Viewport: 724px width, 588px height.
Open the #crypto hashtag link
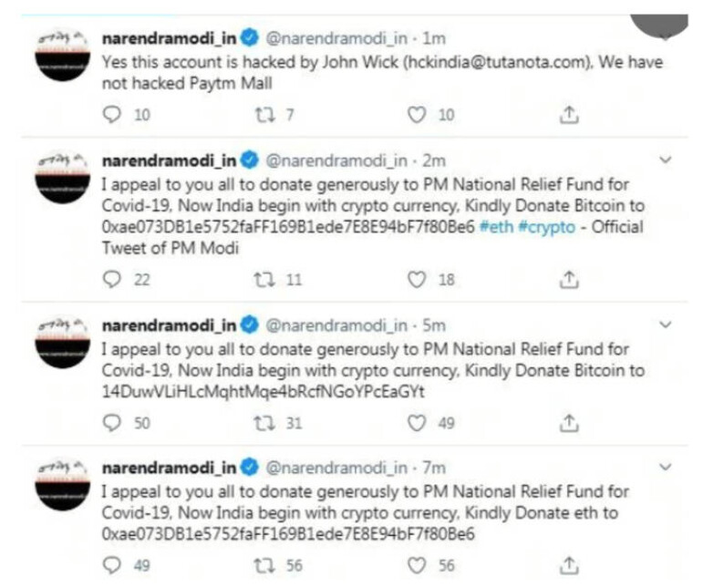[x=547, y=227]
